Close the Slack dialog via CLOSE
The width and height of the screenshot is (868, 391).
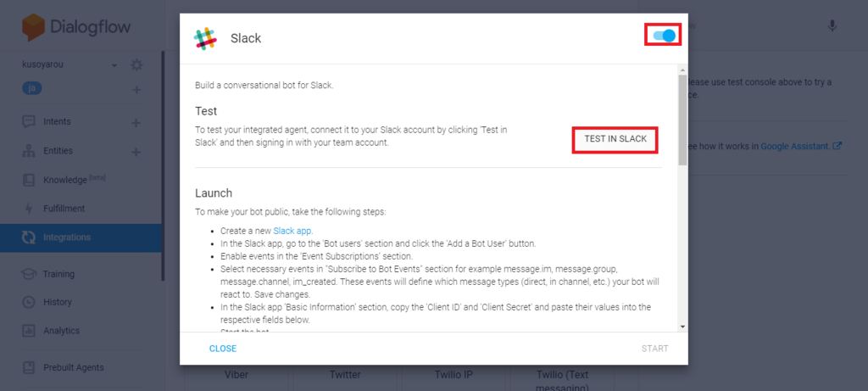[x=223, y=349]
